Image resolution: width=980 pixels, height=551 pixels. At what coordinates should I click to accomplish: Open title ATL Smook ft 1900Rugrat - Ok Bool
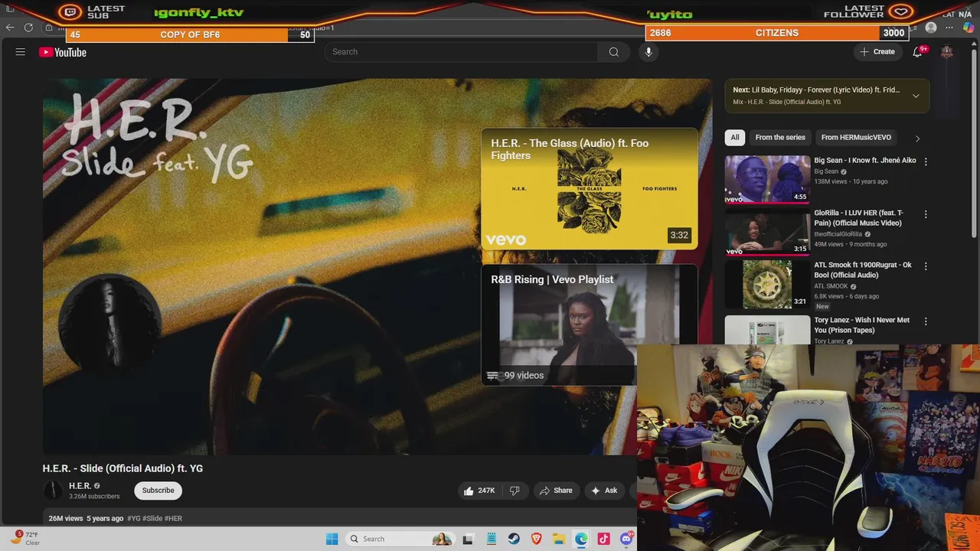[863, 270]
